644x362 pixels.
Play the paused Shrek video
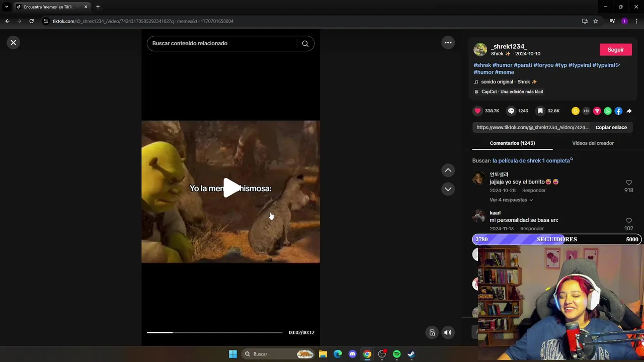231,188
